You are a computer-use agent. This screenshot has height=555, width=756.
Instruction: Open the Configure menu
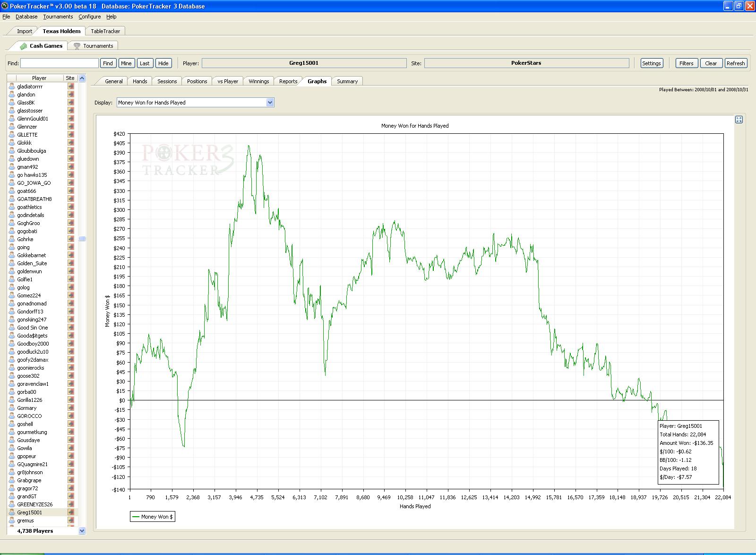pos(89,17)
